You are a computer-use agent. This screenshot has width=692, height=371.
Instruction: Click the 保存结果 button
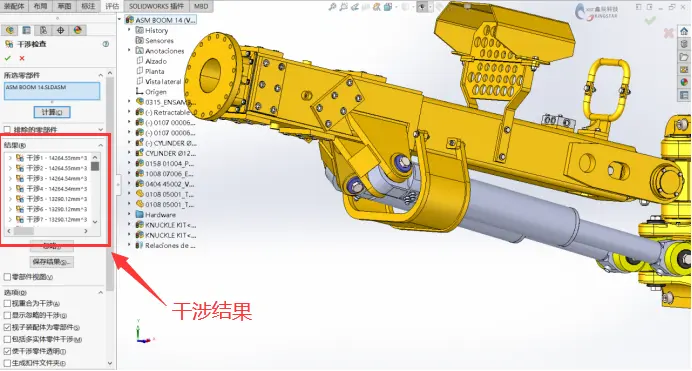52,262
